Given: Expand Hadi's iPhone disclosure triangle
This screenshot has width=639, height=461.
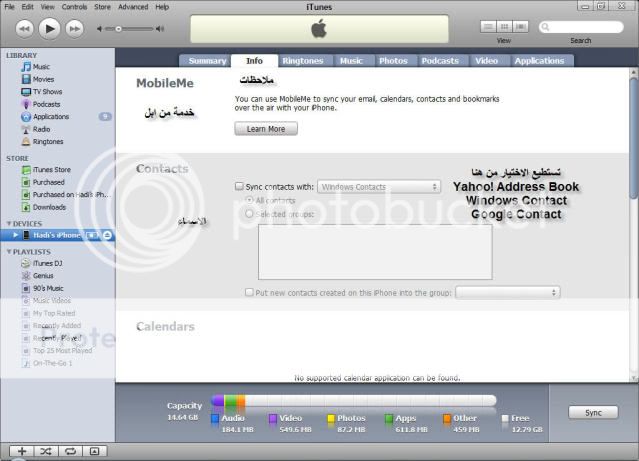Looking at the screenshot, I should pyautogui.click(x=15, y=235).
